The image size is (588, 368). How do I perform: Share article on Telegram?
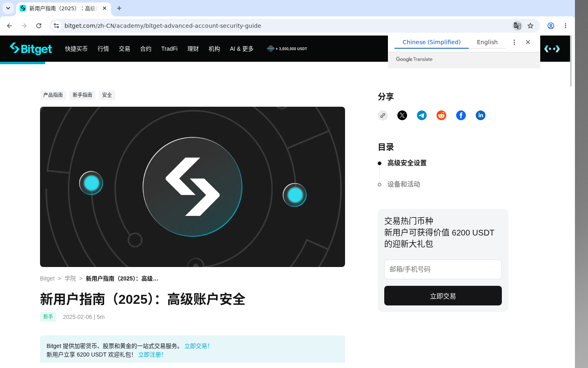point(422,115)
